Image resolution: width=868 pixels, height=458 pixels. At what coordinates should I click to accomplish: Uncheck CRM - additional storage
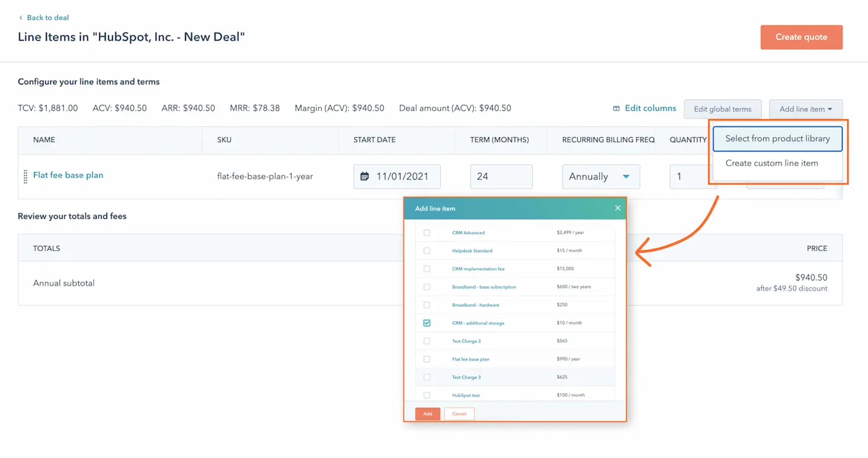pos(425,323)
